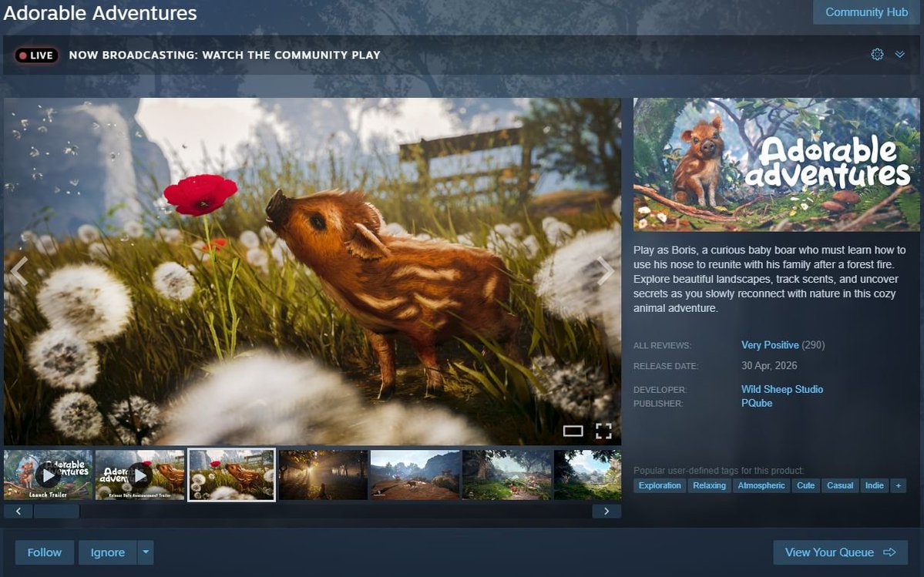Viewport: 924px width, 577px height.
Task: Click the release date '30 Apr, 2026'
Action: pos(769,366)
